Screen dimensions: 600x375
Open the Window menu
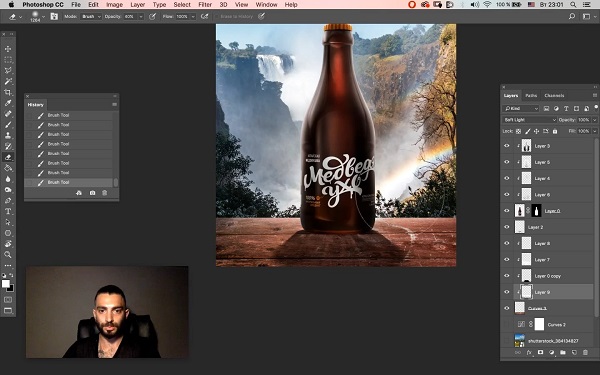coord(266,5)
